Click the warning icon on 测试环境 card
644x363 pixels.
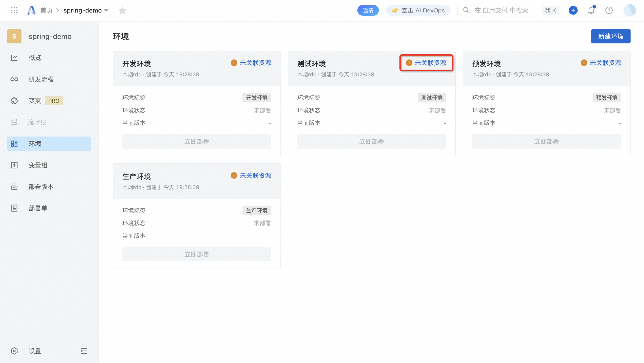click(409, 63)
